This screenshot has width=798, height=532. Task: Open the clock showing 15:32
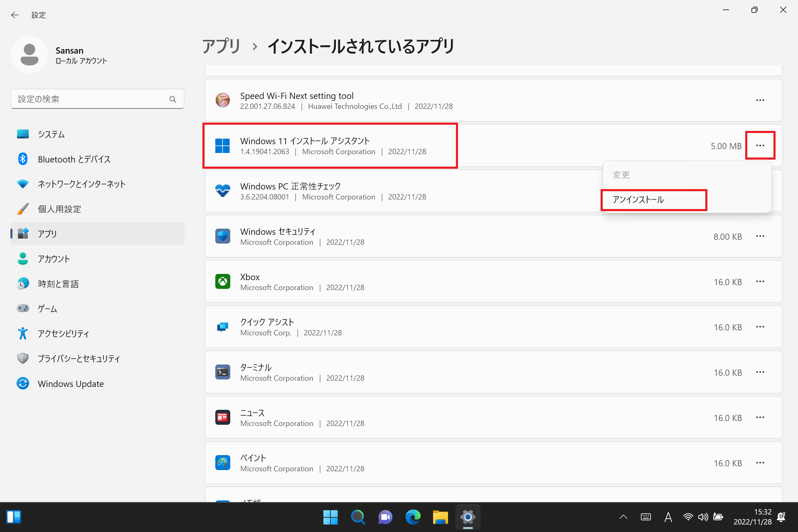752,517
